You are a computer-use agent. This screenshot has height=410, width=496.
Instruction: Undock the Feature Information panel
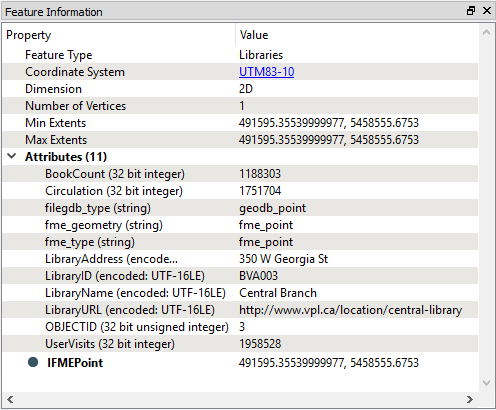[471, 11]
